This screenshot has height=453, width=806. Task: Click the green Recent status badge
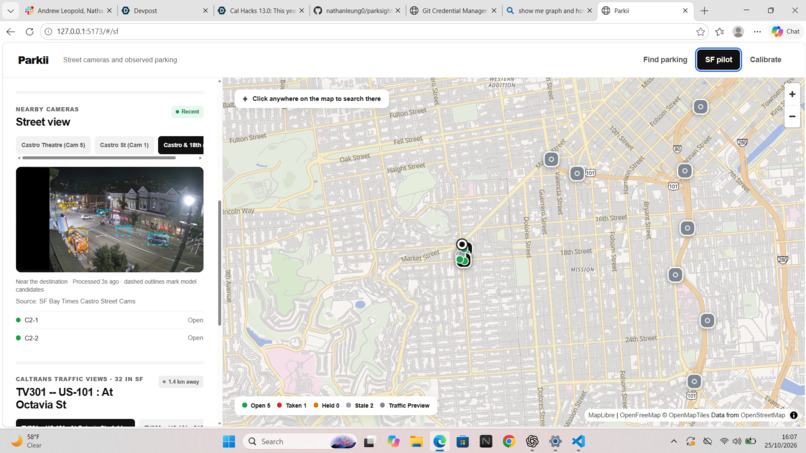187,112
